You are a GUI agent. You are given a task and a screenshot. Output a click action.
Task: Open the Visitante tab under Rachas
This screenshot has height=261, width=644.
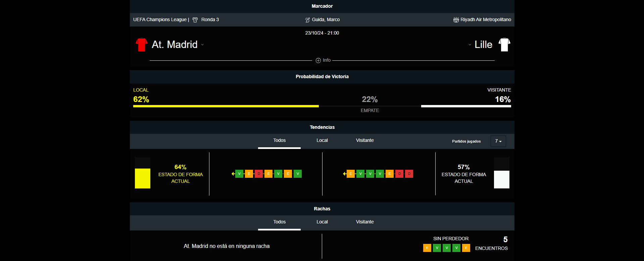coord(364,222)
